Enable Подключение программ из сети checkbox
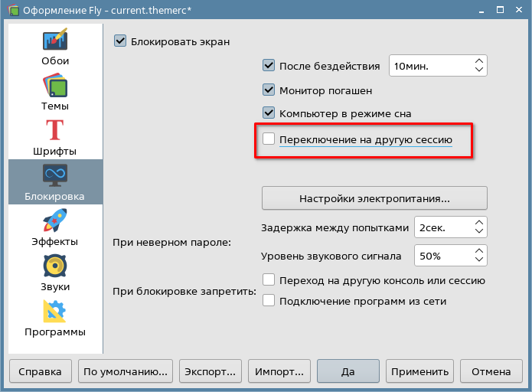Screen dimensions: 532x392 (x=269, y=301)
